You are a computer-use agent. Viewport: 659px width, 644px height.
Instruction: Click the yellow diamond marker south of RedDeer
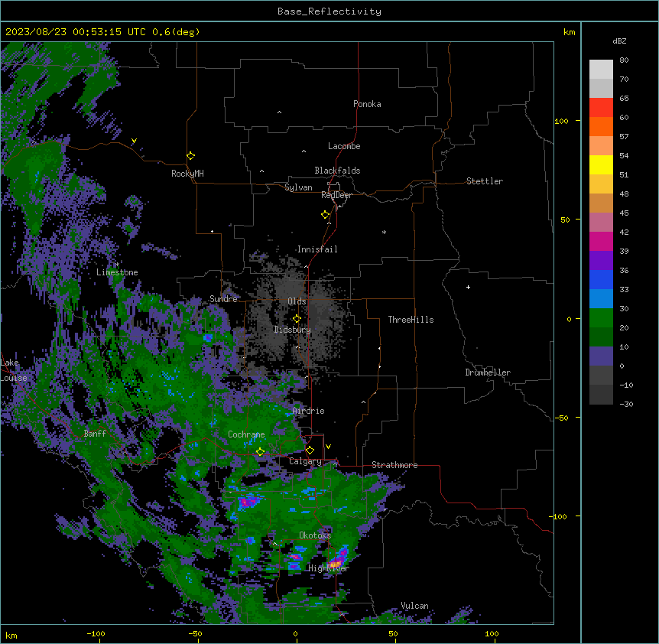point(326,214)
